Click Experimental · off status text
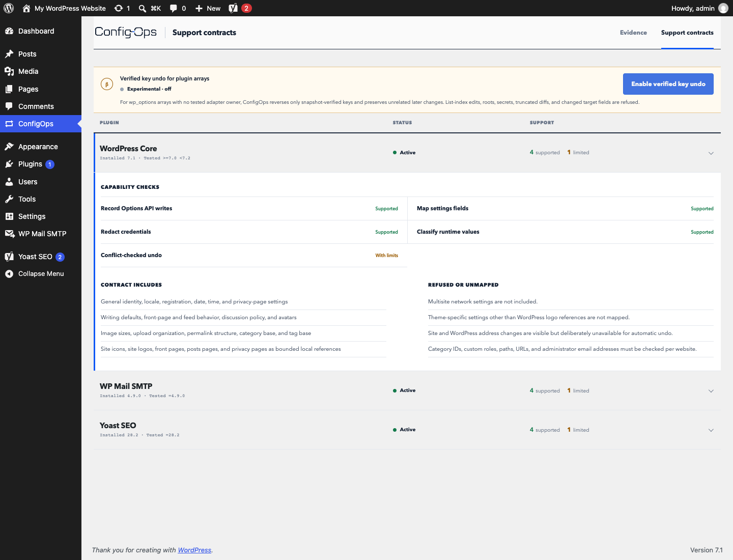The width and height of the screenshot is (733, 560). (149, 89)
